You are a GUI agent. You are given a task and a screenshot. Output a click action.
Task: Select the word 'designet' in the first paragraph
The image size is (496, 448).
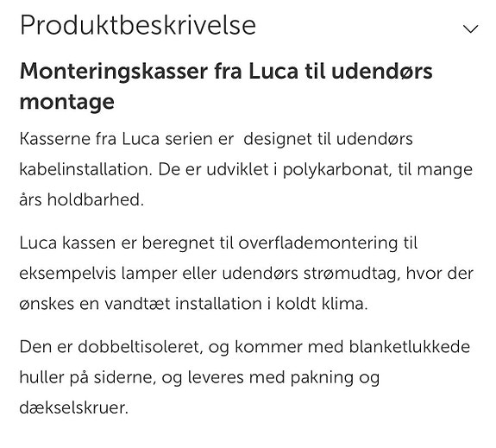278,140
